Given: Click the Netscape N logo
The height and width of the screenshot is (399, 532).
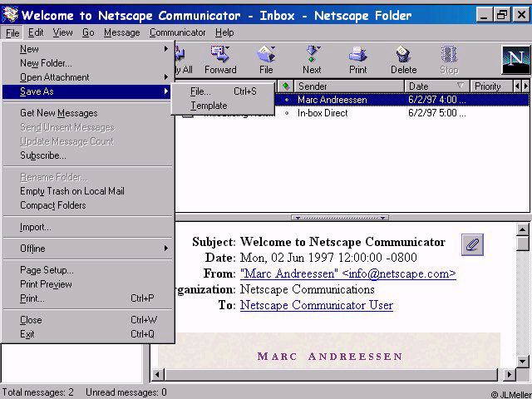Looking at the screenshot, I should click(x=515, y=61).
